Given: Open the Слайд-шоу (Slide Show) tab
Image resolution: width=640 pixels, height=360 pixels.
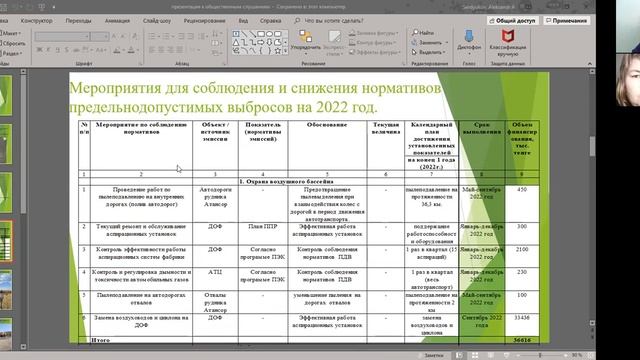Looking at the screenshot, I should (x=157, y=20).
